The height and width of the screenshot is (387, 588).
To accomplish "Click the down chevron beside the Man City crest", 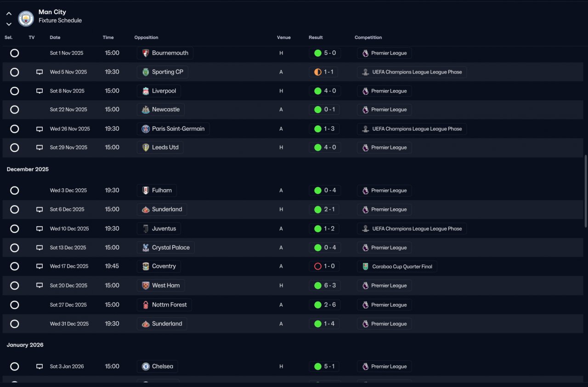I will [9, 24].
